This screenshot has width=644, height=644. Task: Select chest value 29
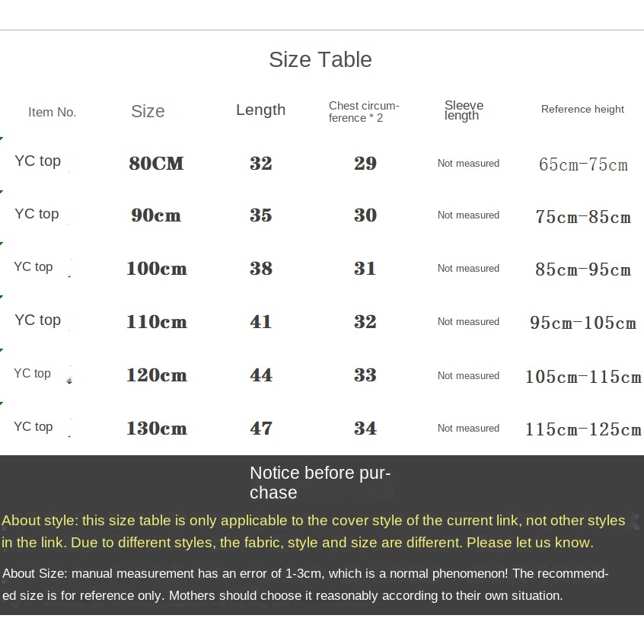[365, 164]
